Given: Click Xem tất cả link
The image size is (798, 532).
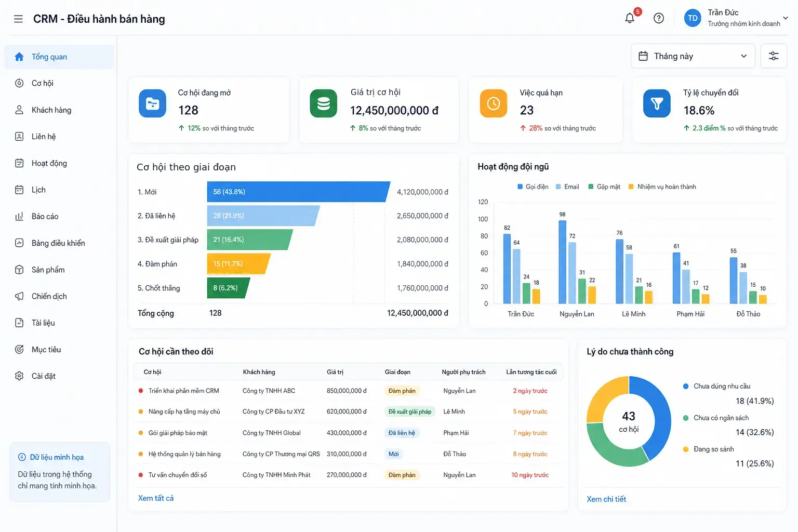Looking at the screenshot, I should click(x=156, y=498).
